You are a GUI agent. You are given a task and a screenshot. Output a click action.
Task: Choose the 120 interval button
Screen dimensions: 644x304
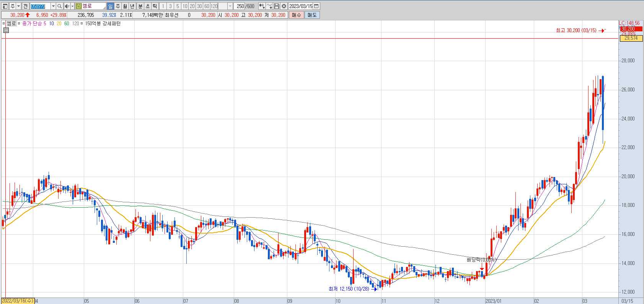[214, 6]
